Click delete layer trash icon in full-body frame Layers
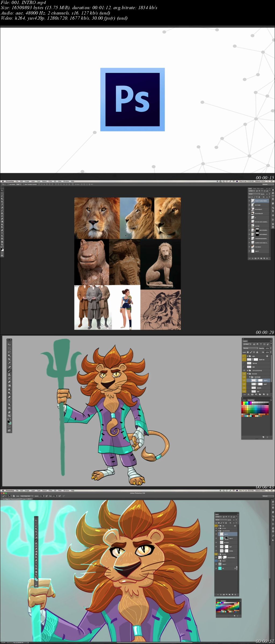Viewport: 275px width, 644px height. click(x=267, y=394)
